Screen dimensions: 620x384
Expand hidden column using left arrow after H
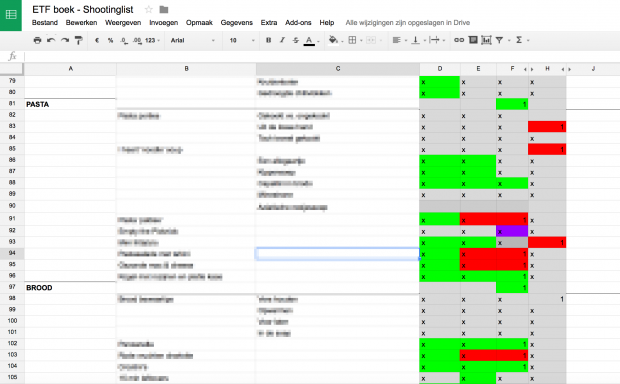(563, 69)
